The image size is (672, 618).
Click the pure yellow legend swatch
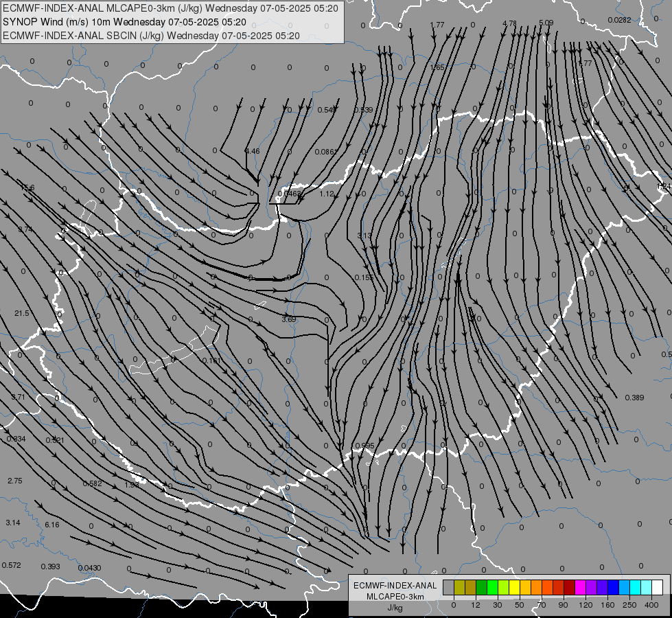514,587
